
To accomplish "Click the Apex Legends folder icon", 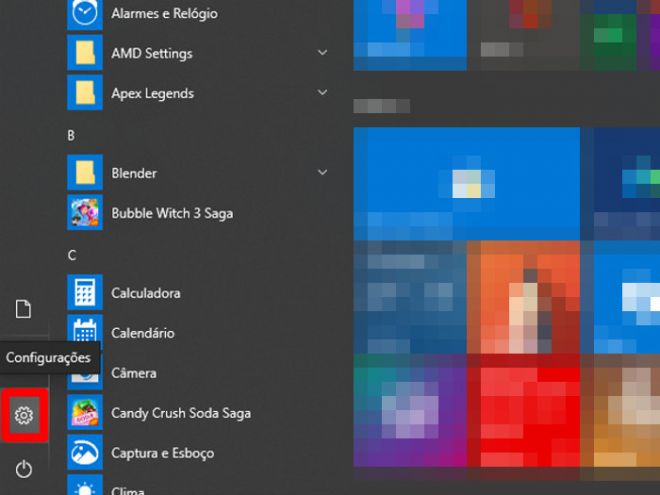I will tap(85, 93).
